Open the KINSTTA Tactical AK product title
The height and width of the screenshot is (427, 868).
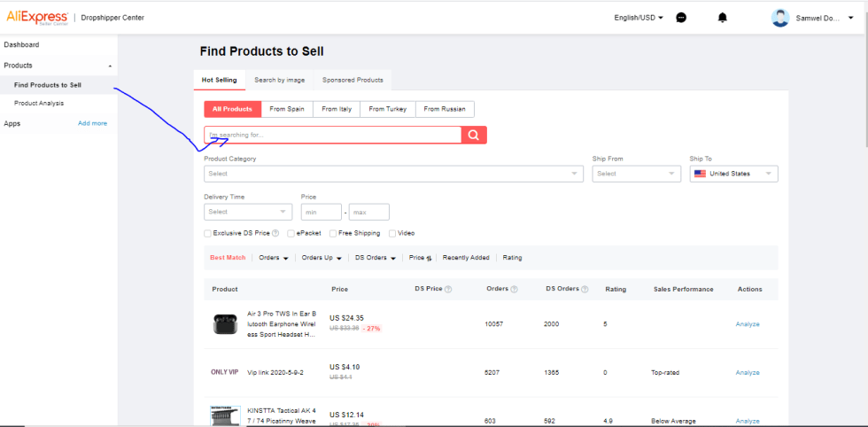(282, 415)
